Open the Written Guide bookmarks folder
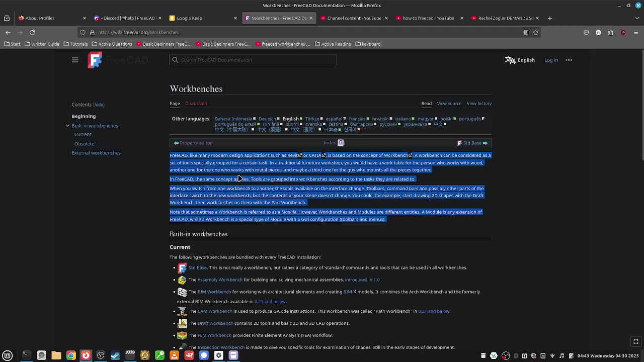644x362 pixels. coord(42,44)
